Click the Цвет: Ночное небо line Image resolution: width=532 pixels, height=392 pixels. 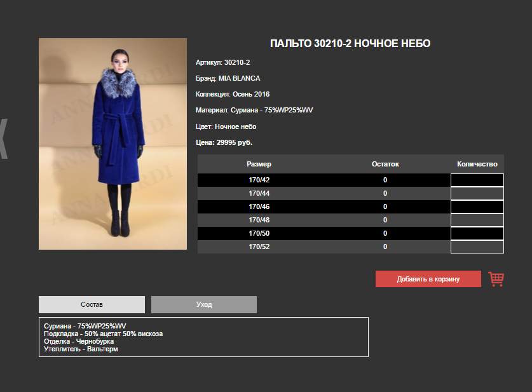pos(226,126)
